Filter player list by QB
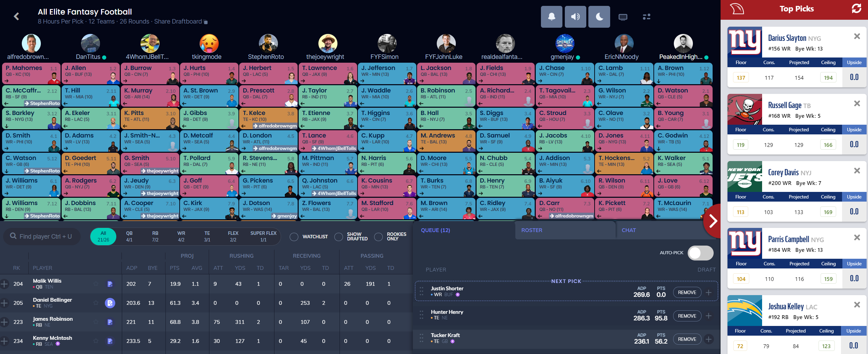Image resolution: width=868 pixels, height=354 pixels. [129, 237]
